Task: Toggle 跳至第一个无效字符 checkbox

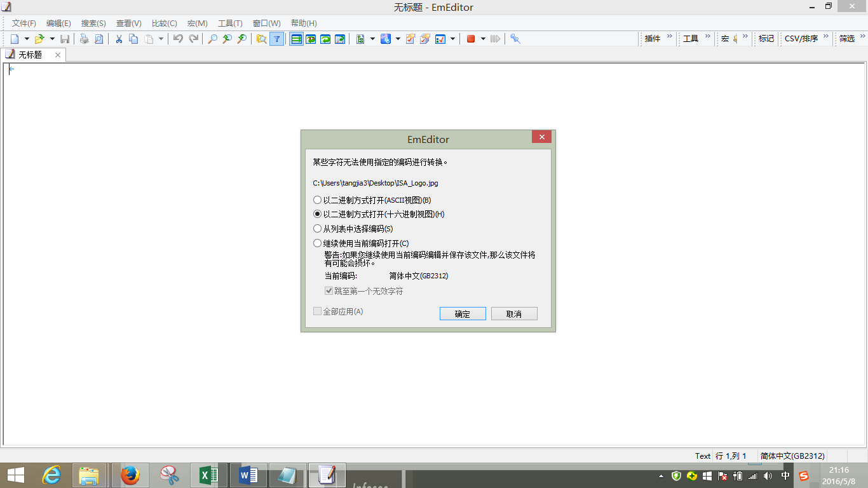Action: click(364, 291)
